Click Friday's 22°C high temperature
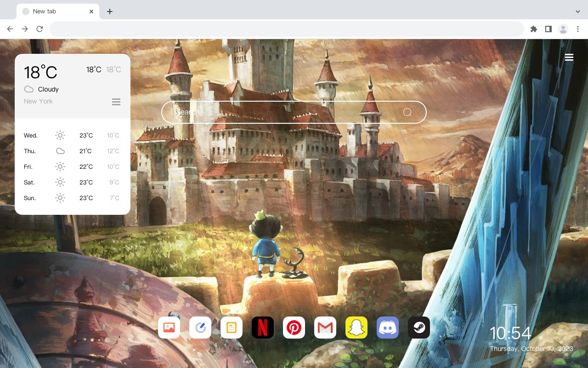 (x=86, y=167)
